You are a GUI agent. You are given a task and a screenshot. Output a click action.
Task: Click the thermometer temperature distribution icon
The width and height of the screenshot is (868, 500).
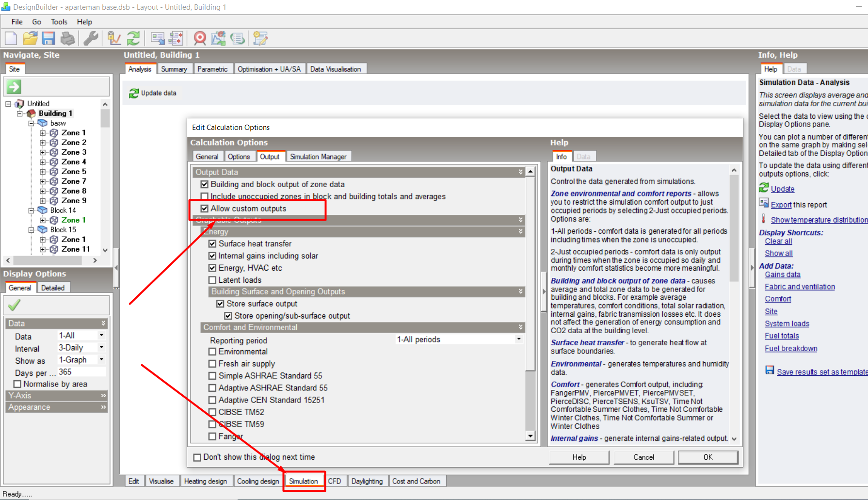pos(764,219)
